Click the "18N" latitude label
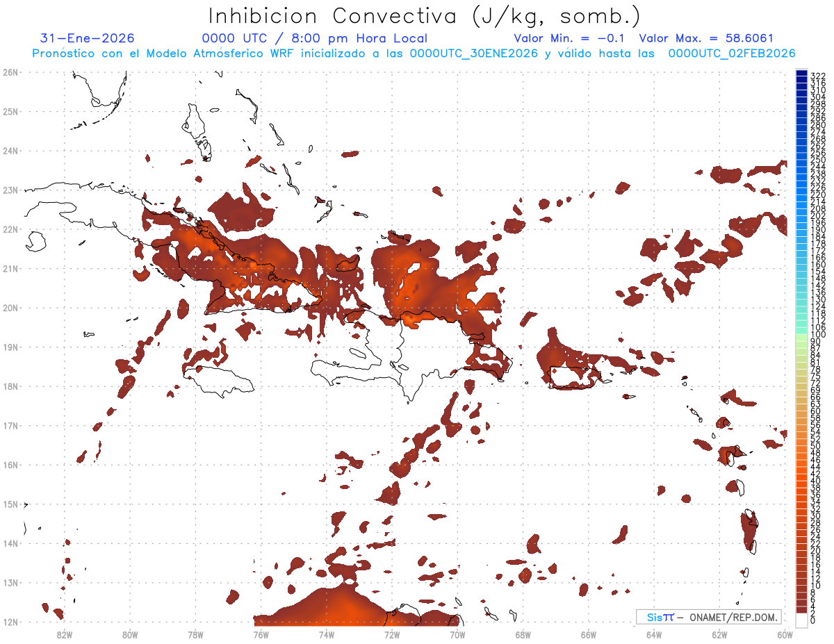Screen dimensions: 834x644 coord(10,386)
